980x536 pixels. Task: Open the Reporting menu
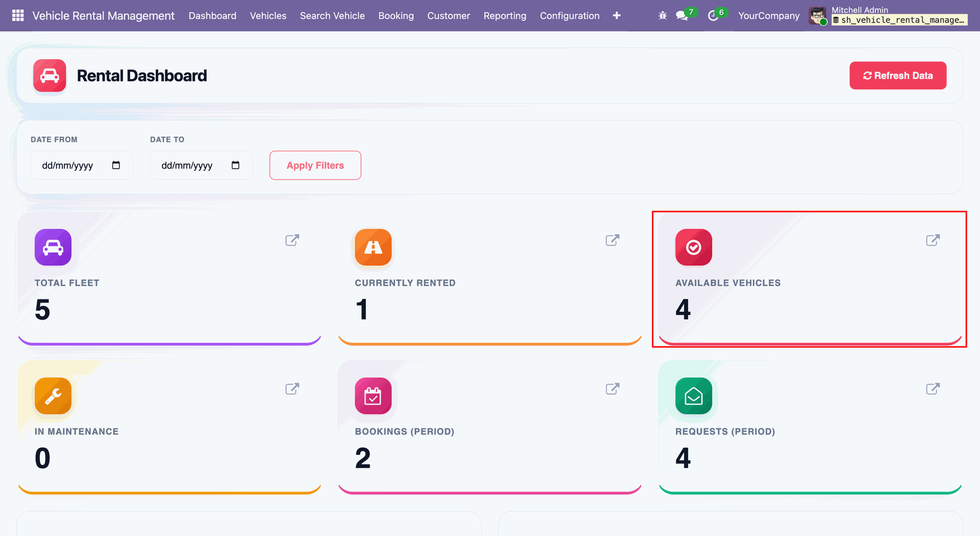(505, 16)
